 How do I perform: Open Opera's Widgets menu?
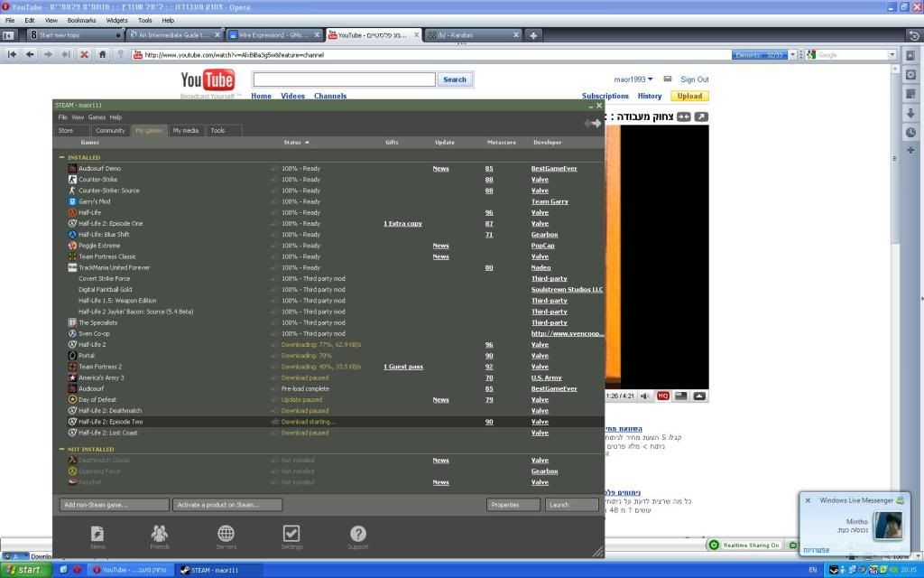pos(116,20)
